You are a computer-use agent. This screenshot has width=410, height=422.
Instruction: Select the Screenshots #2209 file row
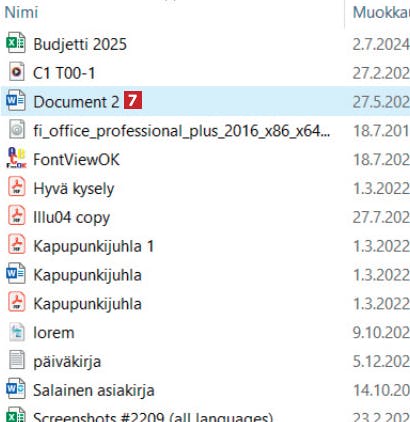point(205,417)
